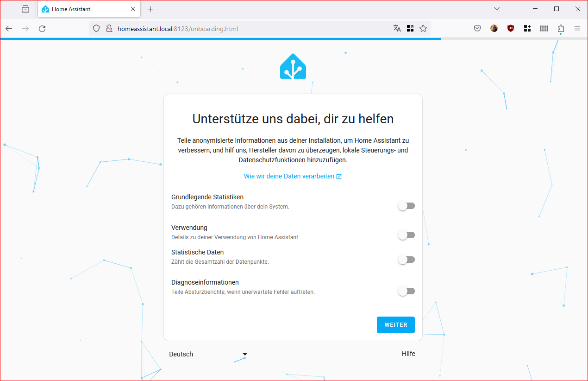This screenshot has height=381, width=588.
Task: Click 'Teile Absturzberichte' description text
Action: tap(243, 292)
